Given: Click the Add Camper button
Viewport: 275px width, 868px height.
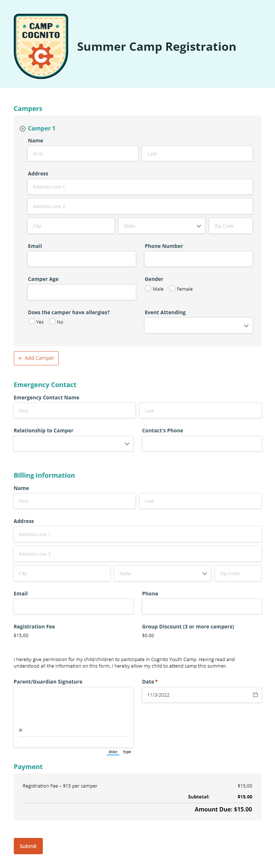Looking at the screenshot, I should pyautogui.click(x=36, y=358).
